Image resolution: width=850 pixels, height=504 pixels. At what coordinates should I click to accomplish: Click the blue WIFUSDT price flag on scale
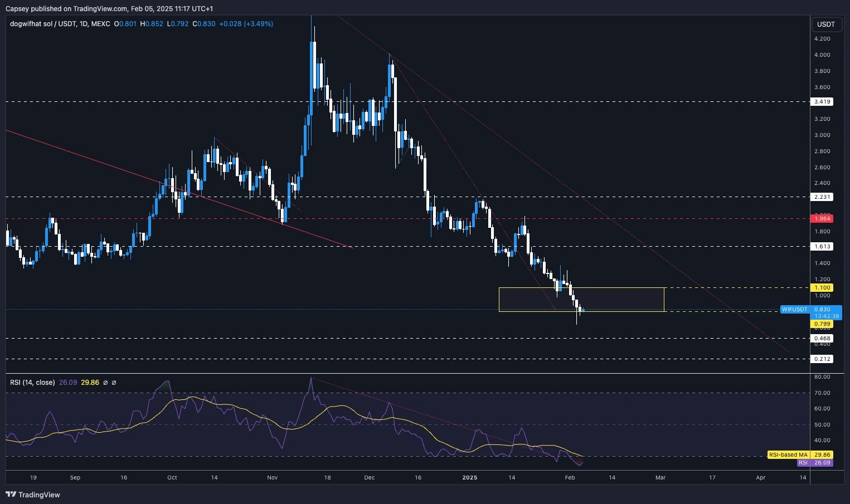point(794,309)
